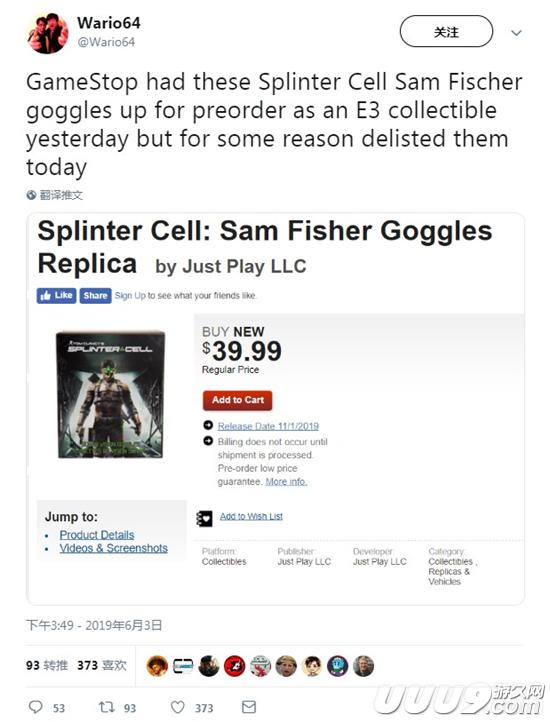This screenshot has height=722, width=550.
Task: Click the globe translate tweet icon
Action: 31,195
